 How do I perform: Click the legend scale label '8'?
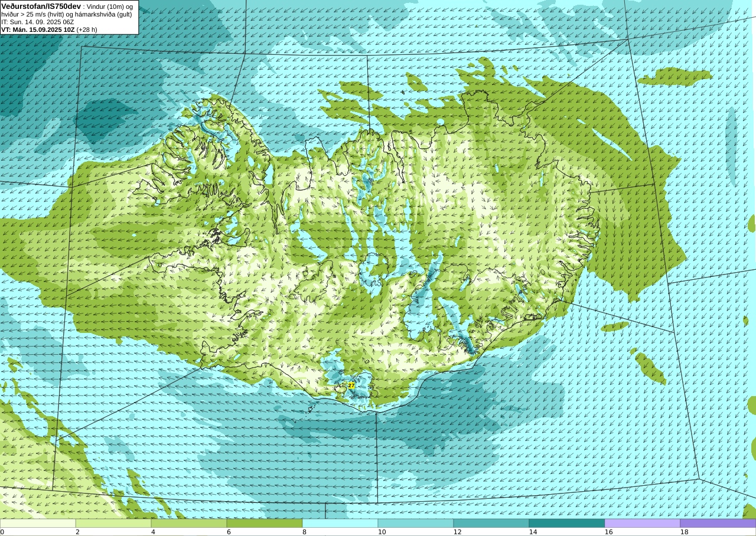(304, 532)
